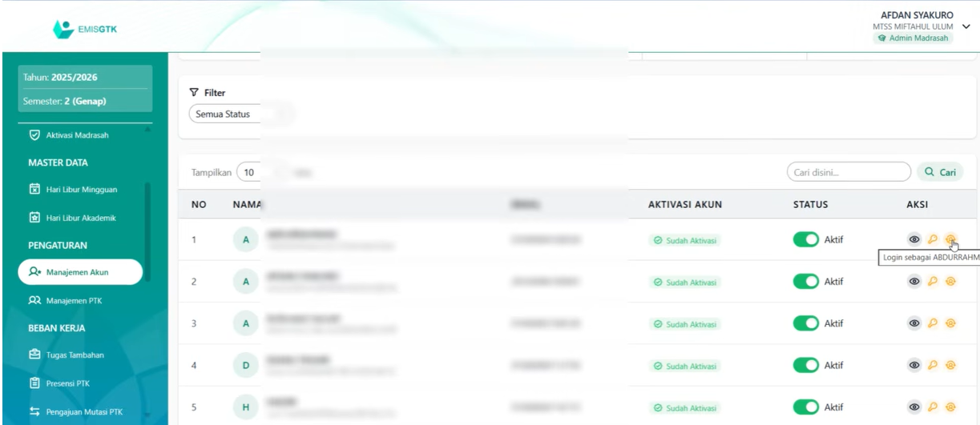Click the Tugas Tambahan briefcase icon
Viewport: 980px width, 425px height.
[x=34, y=355]
